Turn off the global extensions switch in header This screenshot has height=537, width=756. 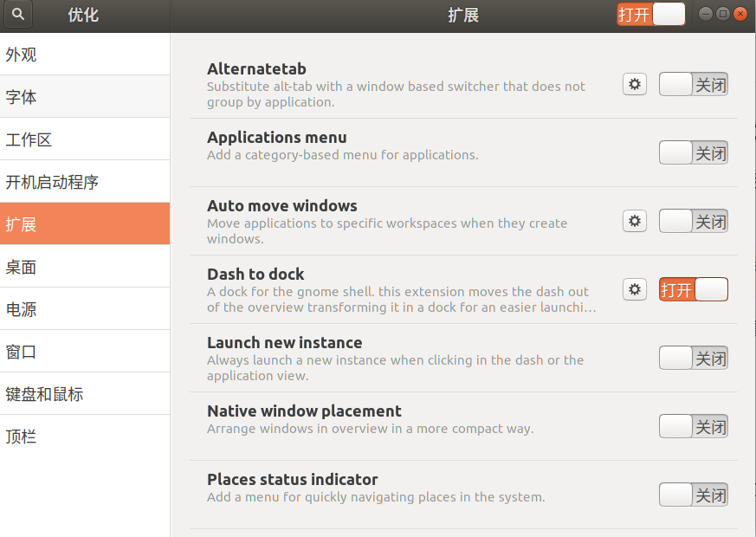(x=651, y=15)
